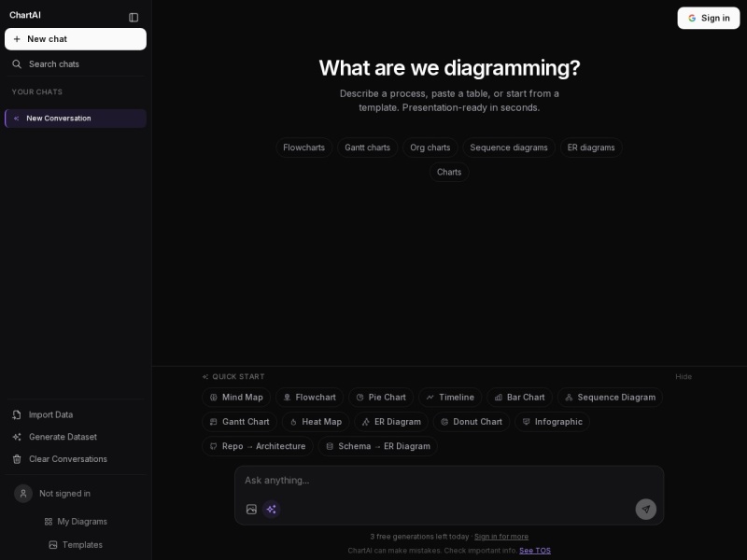Image resolution: width=747 pixels, height=560 pixels.
Task: Open My Diagrams
Action: click(76, 522)
